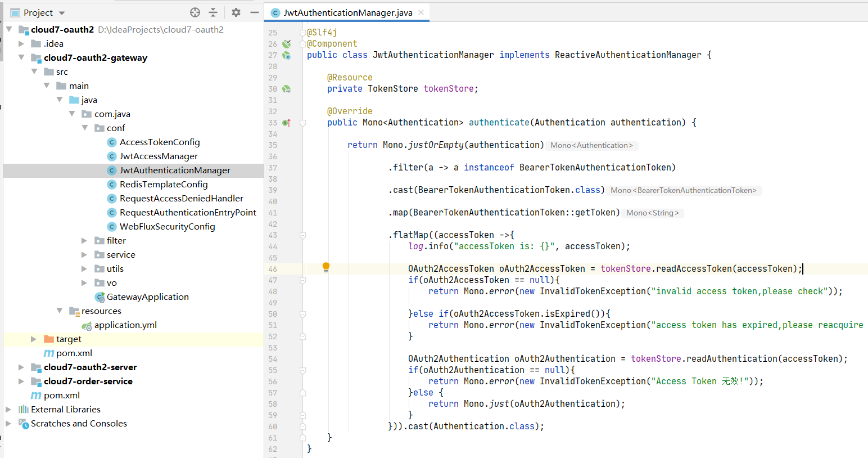Open root pom.xml below cloud7-order-service
The width and height of the screenshot is (868, 458).
click(x=62, y=395)
